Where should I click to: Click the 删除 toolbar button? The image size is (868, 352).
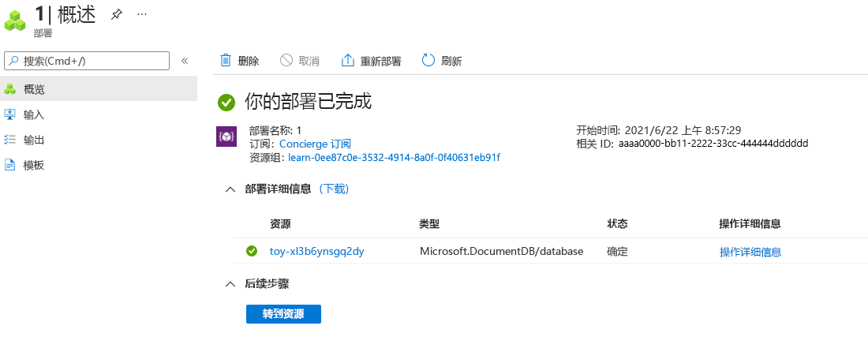[x=240, y=61]
